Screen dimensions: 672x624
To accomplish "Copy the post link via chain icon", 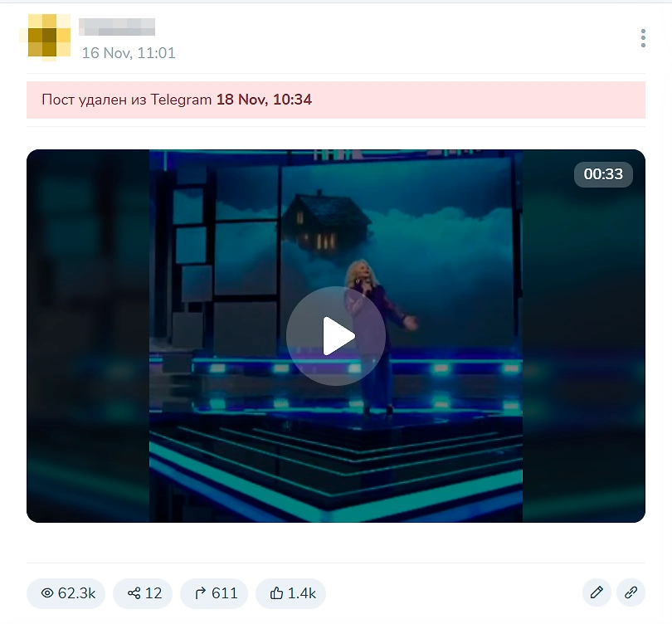I will click(x=631, y=592).
